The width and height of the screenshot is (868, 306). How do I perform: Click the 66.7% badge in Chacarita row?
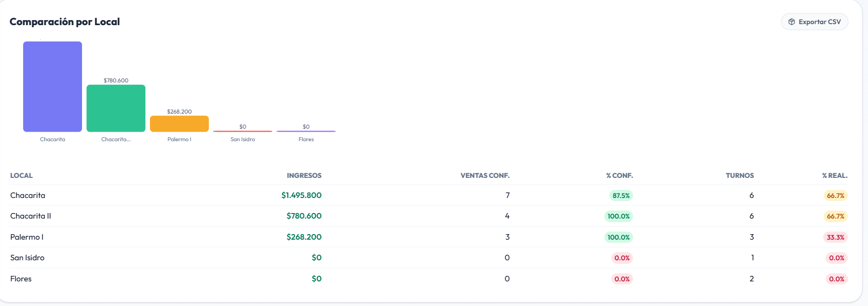835,195
